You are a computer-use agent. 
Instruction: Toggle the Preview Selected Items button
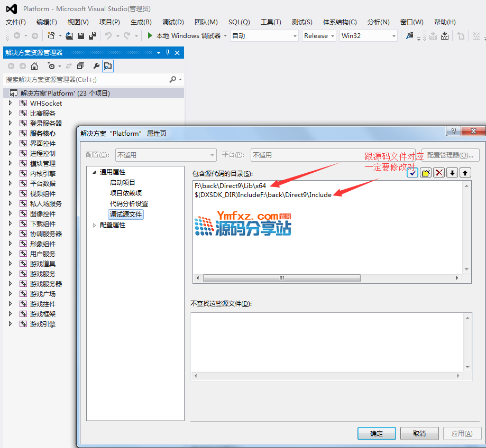108,66
